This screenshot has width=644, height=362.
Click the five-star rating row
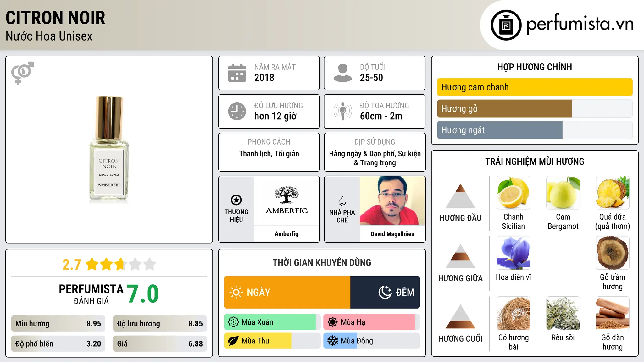[121, 264]
